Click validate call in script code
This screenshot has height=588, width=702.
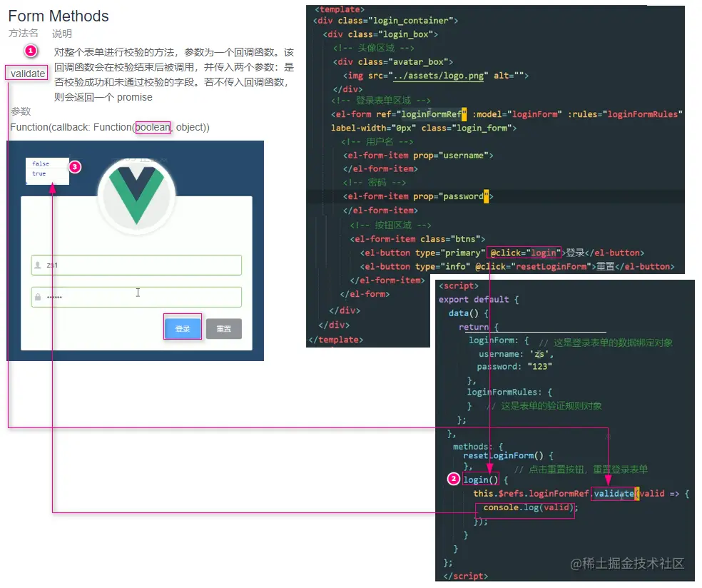click(x=614, y=494)
